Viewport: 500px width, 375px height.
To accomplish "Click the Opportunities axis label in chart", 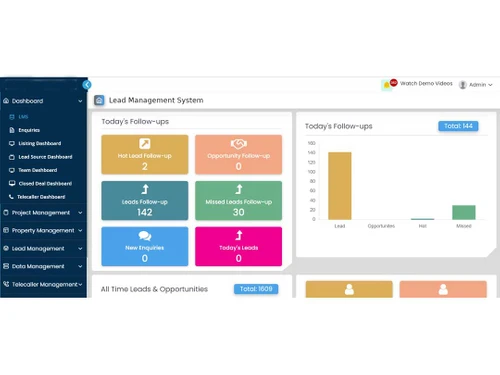I will point(381,226).
